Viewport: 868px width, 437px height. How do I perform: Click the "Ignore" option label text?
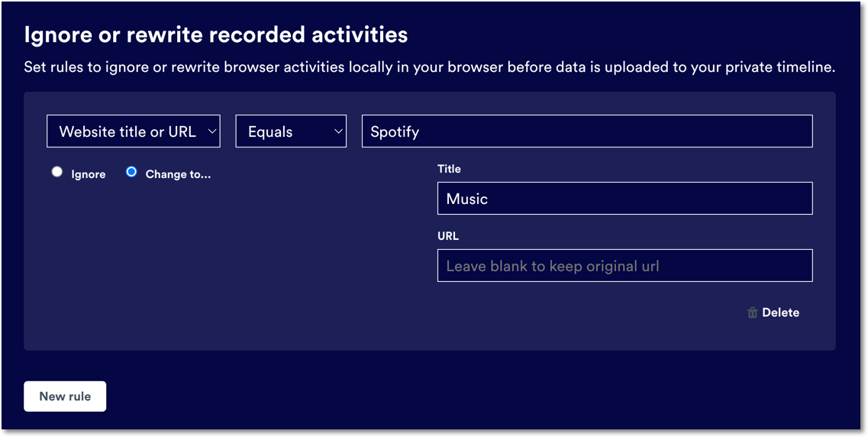pos(89,174)
